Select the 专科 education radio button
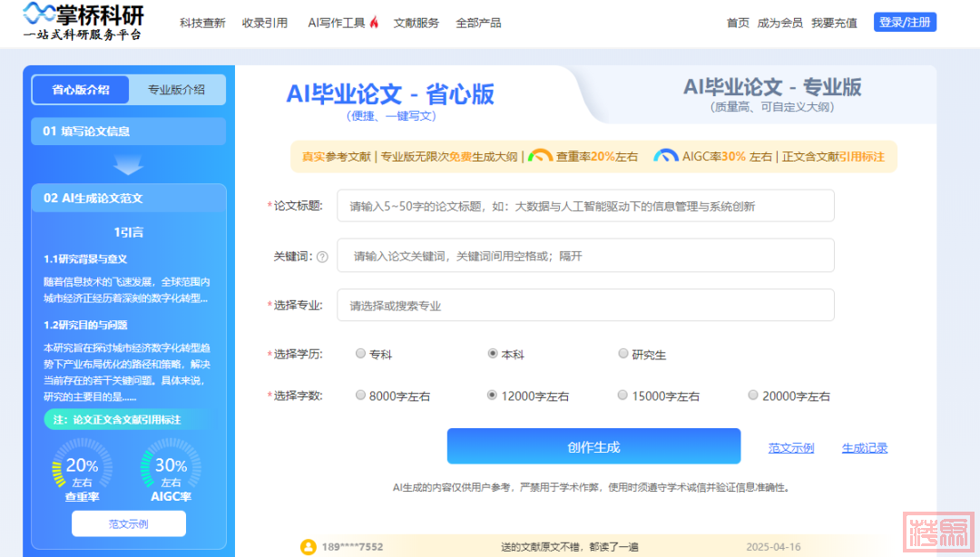The image size is (980, 557). point(360,354)
